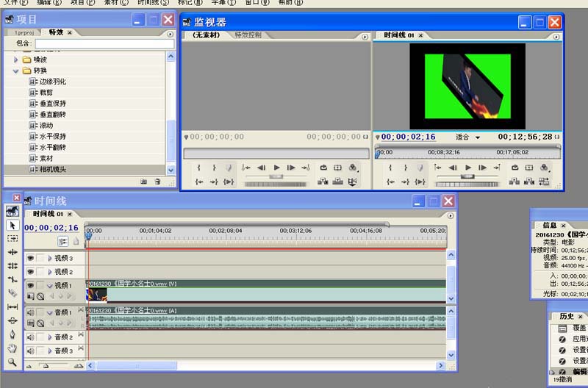Delete custom item in effects panel

(158, 182)
